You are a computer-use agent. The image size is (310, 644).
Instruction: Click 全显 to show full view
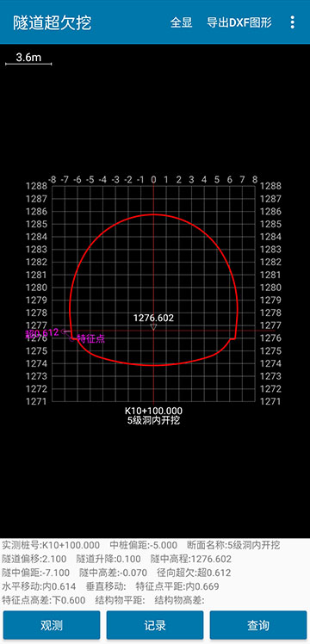pos(182,22)
